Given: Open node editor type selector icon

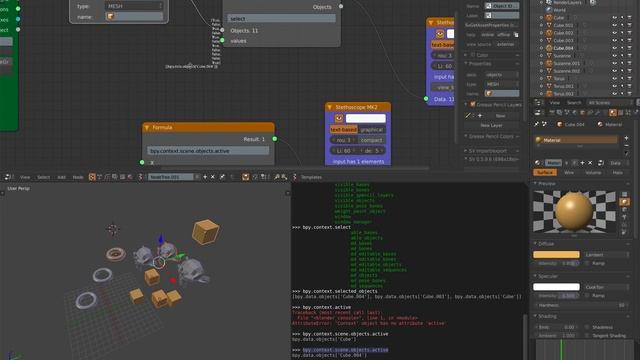Looking at the screenshot, I should [8, 177].
